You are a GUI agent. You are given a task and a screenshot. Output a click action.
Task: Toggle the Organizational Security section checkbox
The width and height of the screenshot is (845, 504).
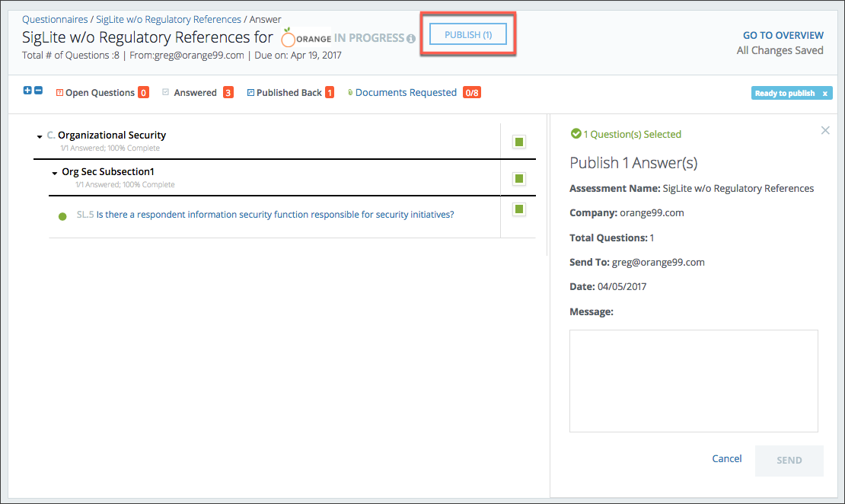(519, 142)
